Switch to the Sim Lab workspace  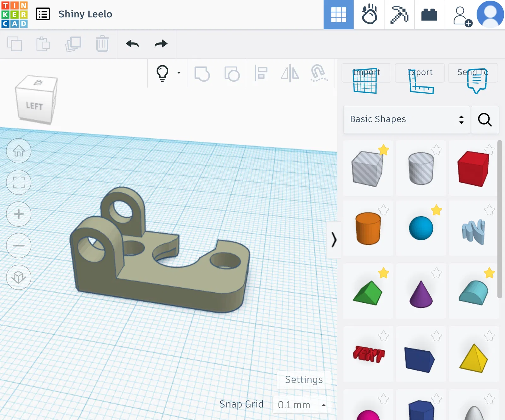click(369, 15)
